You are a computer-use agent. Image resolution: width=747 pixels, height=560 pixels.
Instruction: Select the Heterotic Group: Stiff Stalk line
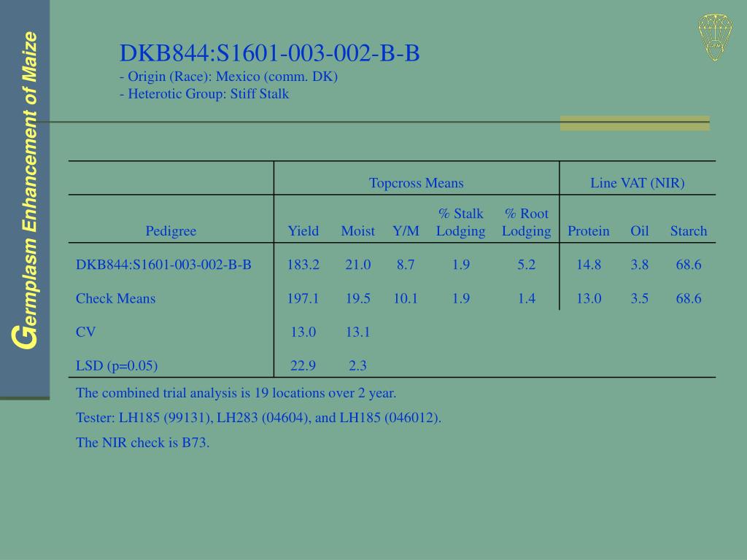(x=204, y=94)
